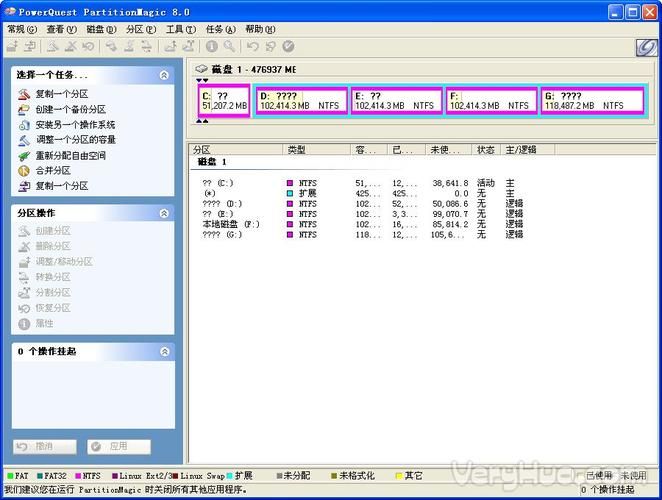This screenshot has width=662, height=500.
Task: Choose the 创建一个备份分区 task link
Action: 71,109
